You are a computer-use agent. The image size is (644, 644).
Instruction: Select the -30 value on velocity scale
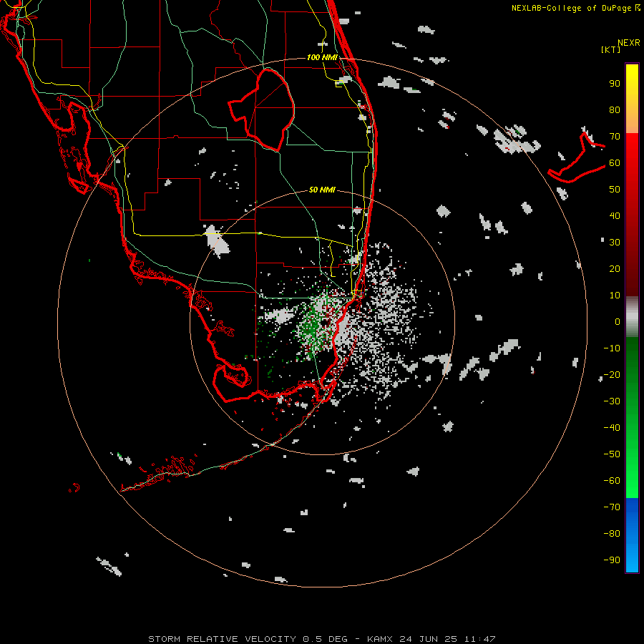612,401
